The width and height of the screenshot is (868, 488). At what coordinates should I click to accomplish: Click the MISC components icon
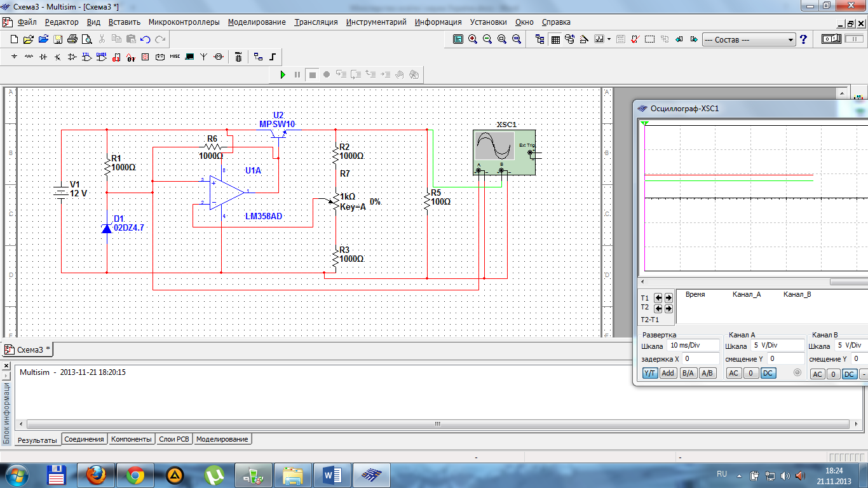(x=175, y=57)
